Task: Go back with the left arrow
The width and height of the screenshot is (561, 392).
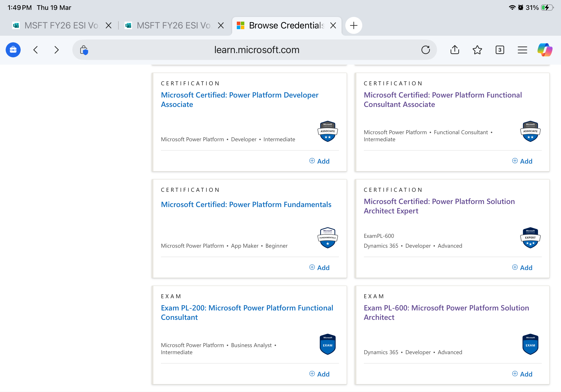Action: [36, 50]
